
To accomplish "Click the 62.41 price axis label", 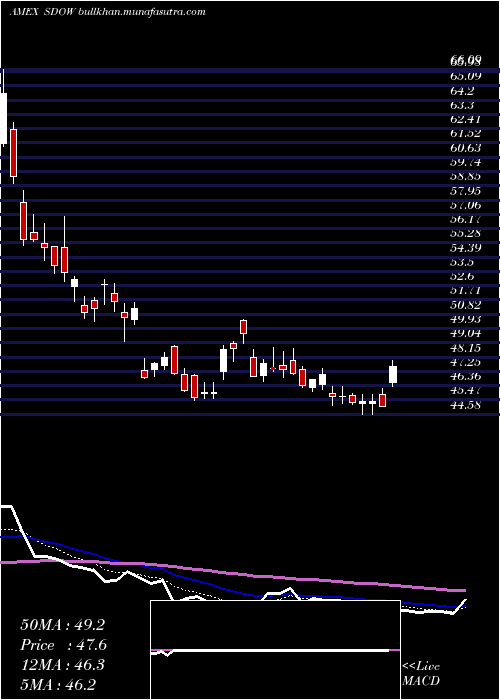I will click(x=466, y=119).
